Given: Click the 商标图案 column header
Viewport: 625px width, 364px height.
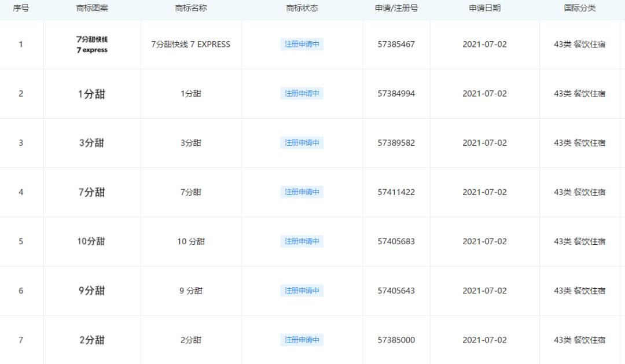Looking at the screenshot, I should pos(91,8).
